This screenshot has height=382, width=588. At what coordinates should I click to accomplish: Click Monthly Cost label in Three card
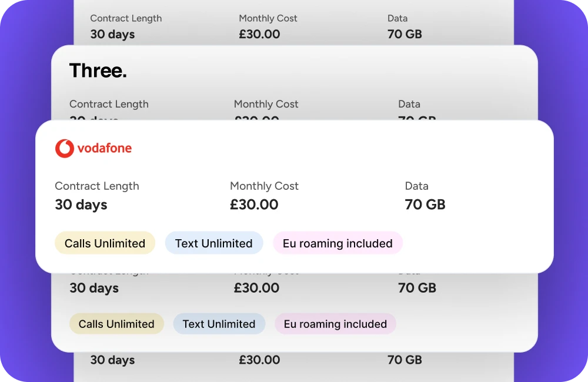click(266, 104)
